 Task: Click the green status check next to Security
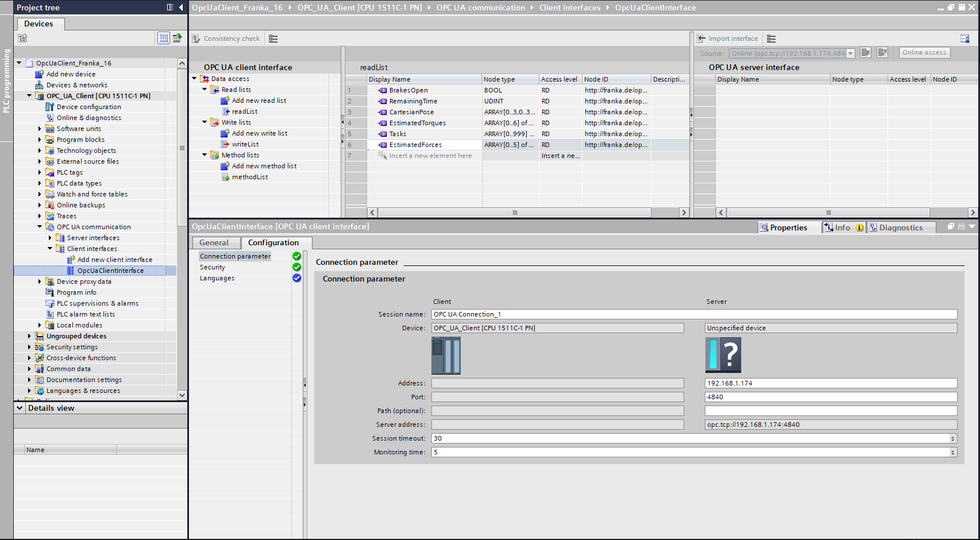296,267
